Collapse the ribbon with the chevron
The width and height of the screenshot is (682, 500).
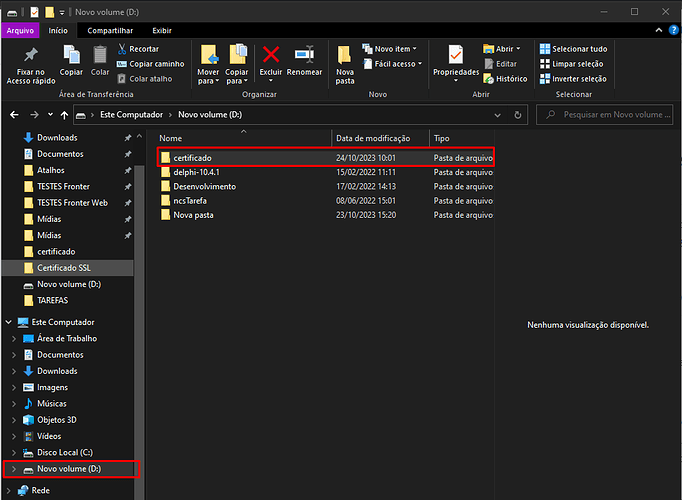click(659, 30)
